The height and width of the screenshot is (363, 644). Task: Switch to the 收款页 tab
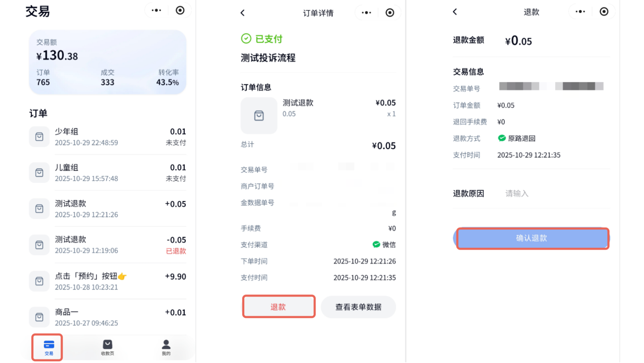click(107, 347)
